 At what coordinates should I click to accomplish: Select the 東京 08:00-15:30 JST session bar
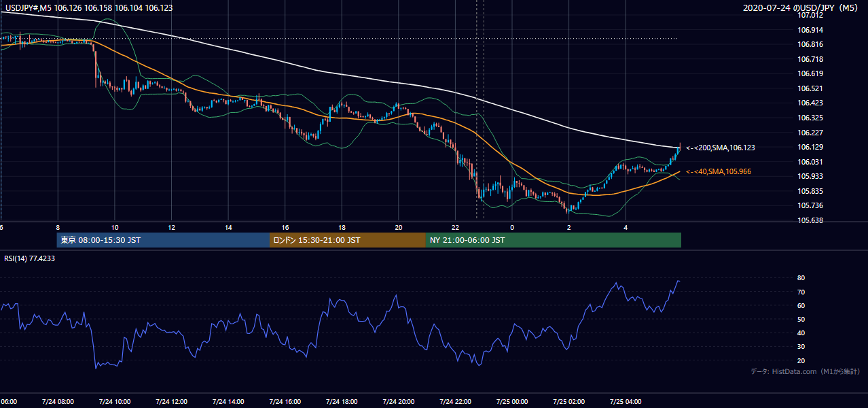tap(163, 240)
